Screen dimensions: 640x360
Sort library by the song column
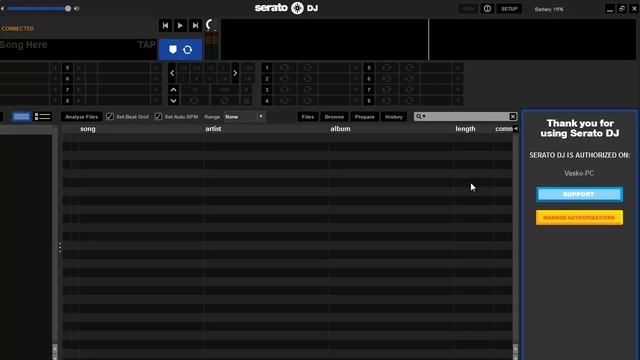pos(88,129)
